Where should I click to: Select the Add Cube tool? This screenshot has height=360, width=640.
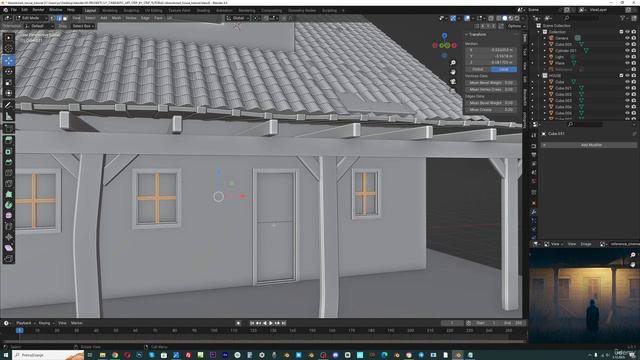click(9, 129)
